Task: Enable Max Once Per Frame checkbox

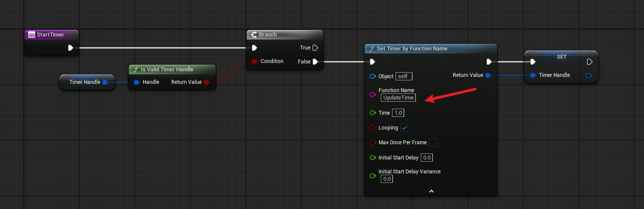Action: (x=433, y=143)
